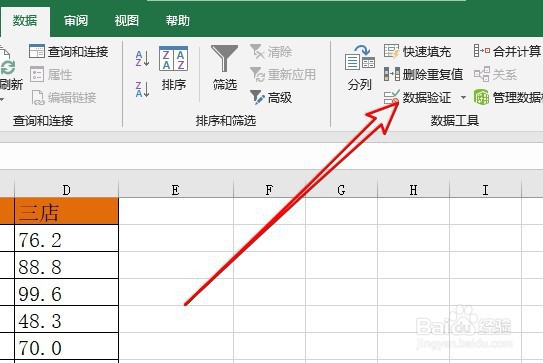The width and height of the screenshot is (543, 363).
Task: Open the 高级 advanced filter icon
Action: click(257, 97)
